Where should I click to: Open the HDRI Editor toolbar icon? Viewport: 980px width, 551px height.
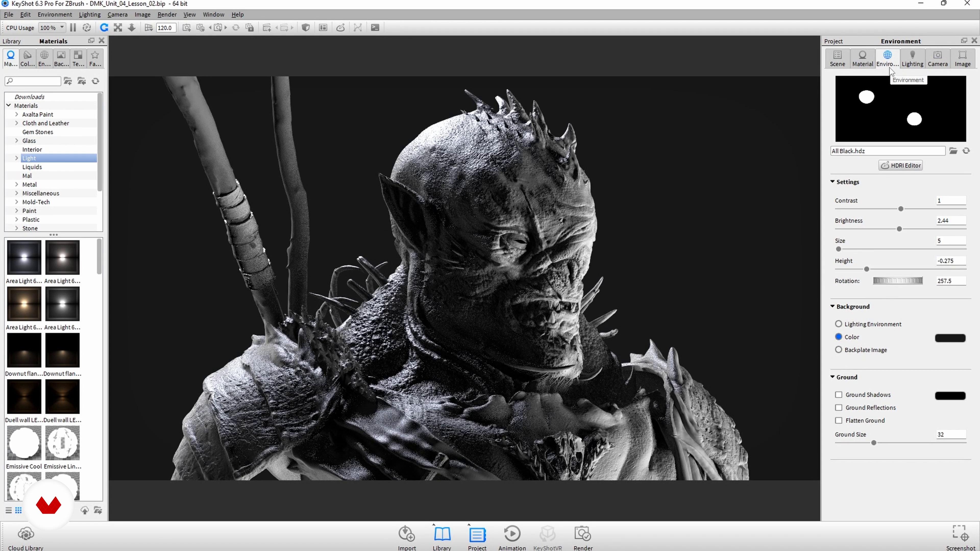pos(340,27)
